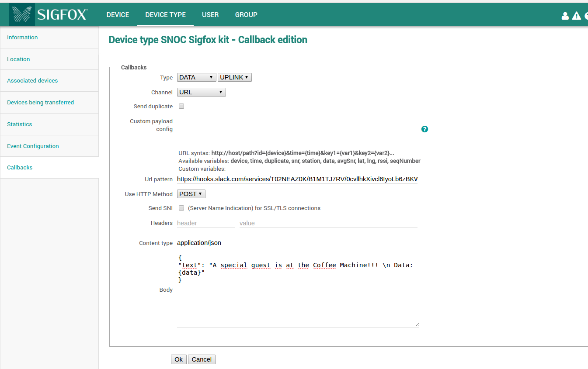Open Statistics in the sidebar
Viewport: 588px width, 369px height.
coord(49,124)
